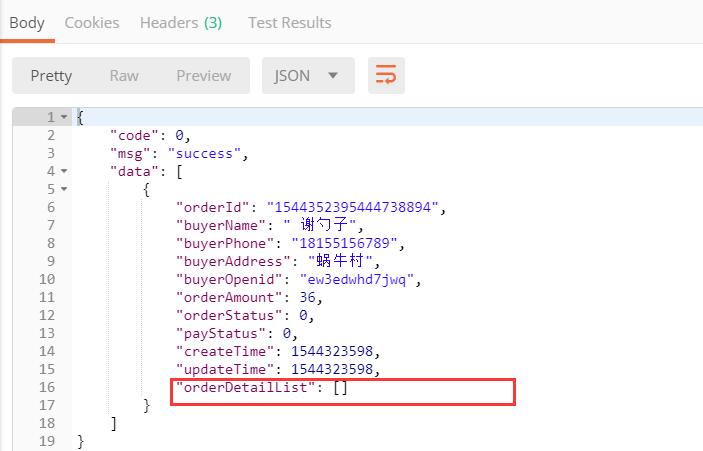Click the "code" key on line 2
This screenshot has width=703, height=451.
(x=135, y=135)
